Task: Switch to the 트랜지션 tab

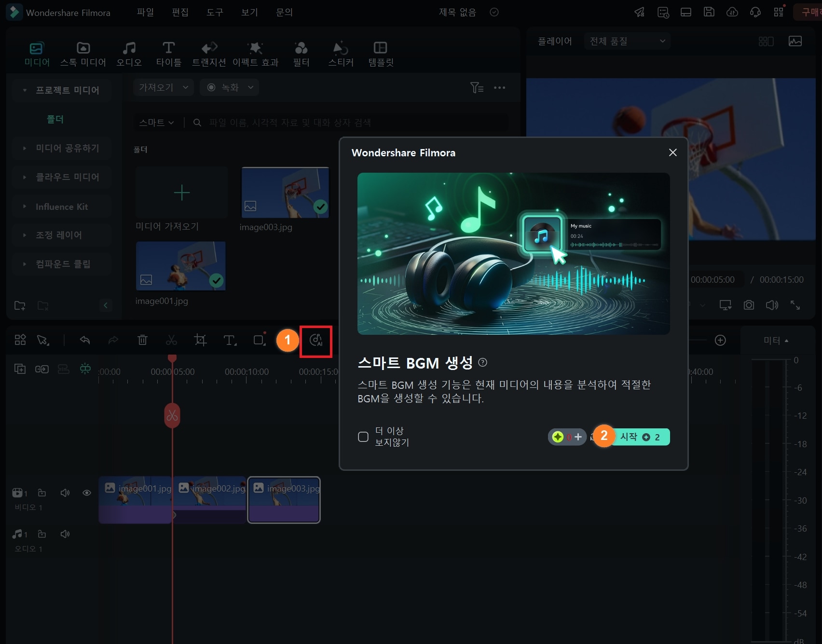Action: click(x=209, y=54)
